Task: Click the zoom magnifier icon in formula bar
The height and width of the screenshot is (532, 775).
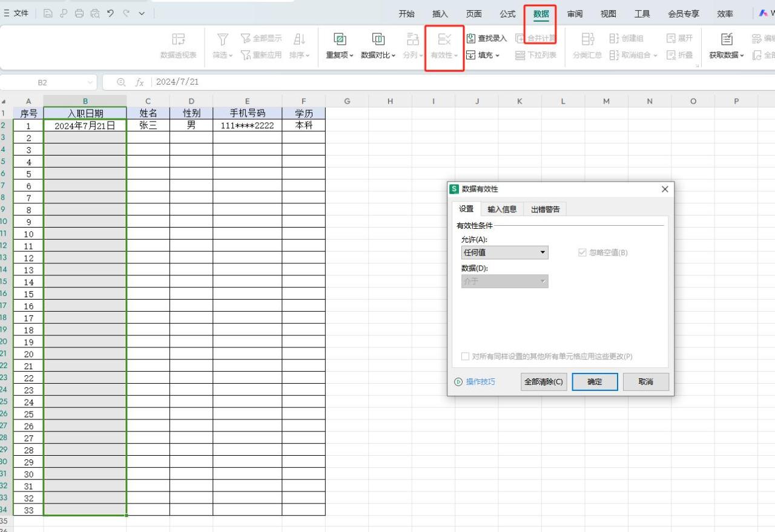Action: pyautogui.click(x=121, y=82)
